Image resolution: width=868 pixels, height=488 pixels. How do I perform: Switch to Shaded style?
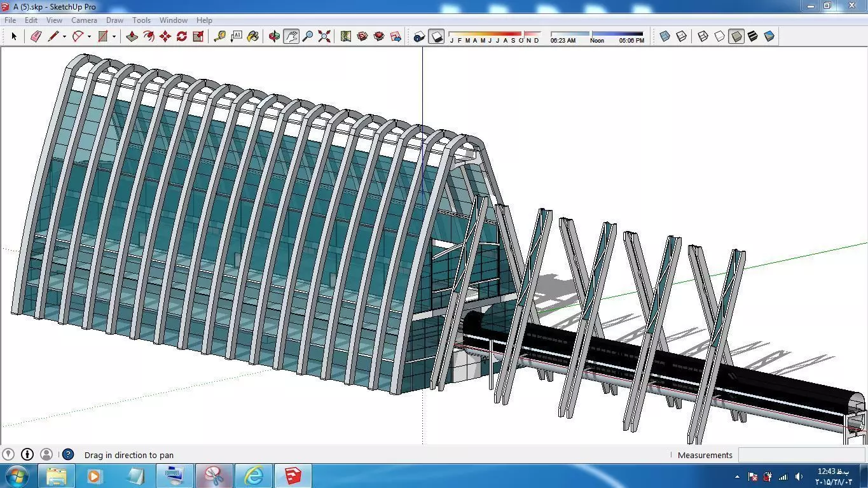point(736,36)
